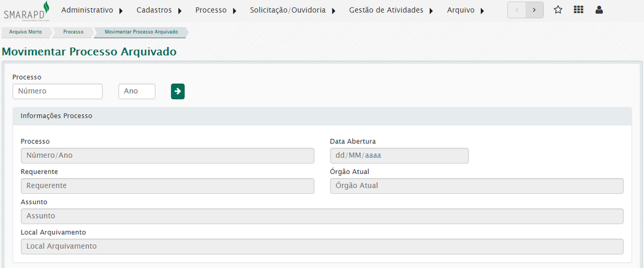Click the Local Arquivamento field

coord(322,247)
